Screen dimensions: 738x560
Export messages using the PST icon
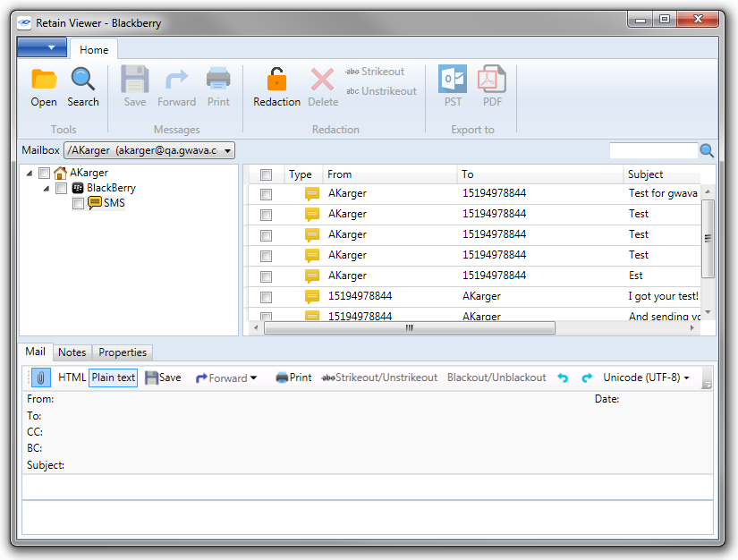click(x=453, y=81)
